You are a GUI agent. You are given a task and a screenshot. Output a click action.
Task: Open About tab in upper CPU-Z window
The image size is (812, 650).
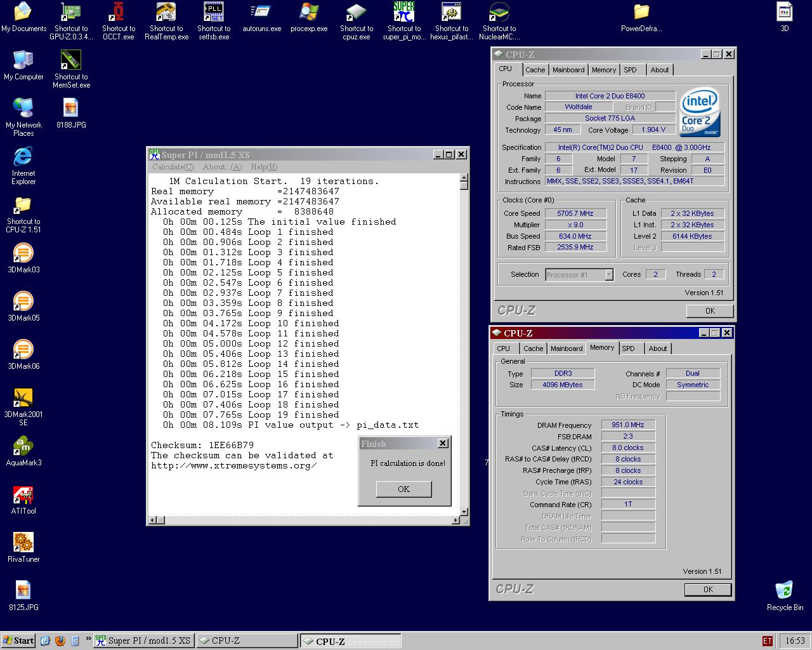[660, 70]
